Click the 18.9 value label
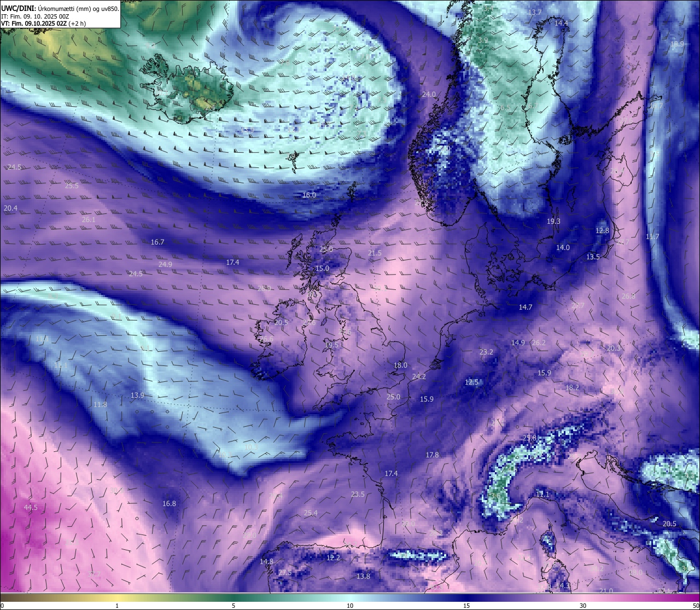The height and width of the screenshot is (610, 700). pos(677,44)
